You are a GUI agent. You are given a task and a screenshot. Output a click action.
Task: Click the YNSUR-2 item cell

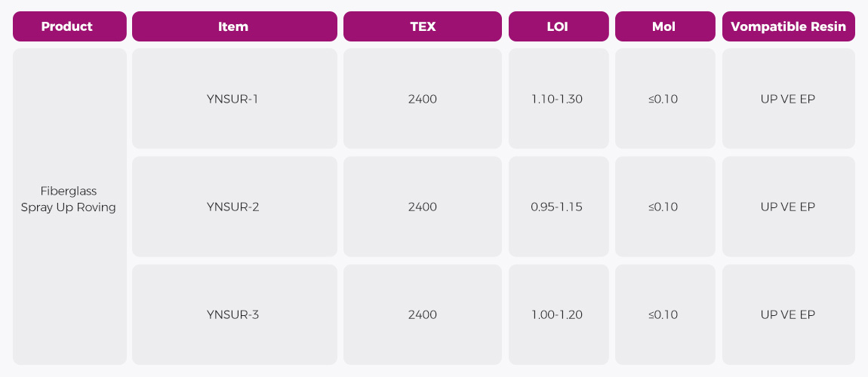(x=234, y=207)
